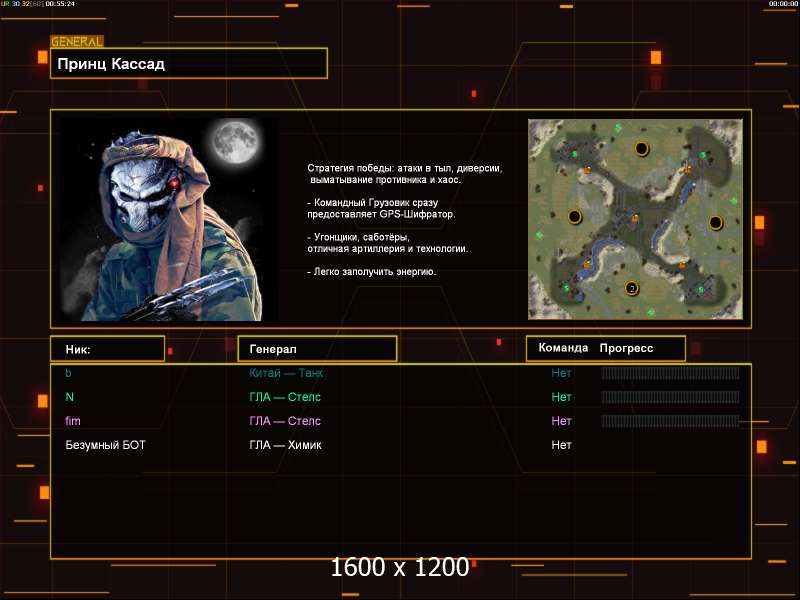This screenshot has width=800, height=600.
Task: Click loading progress bar for player fim
Action: (x=670, y=421)
